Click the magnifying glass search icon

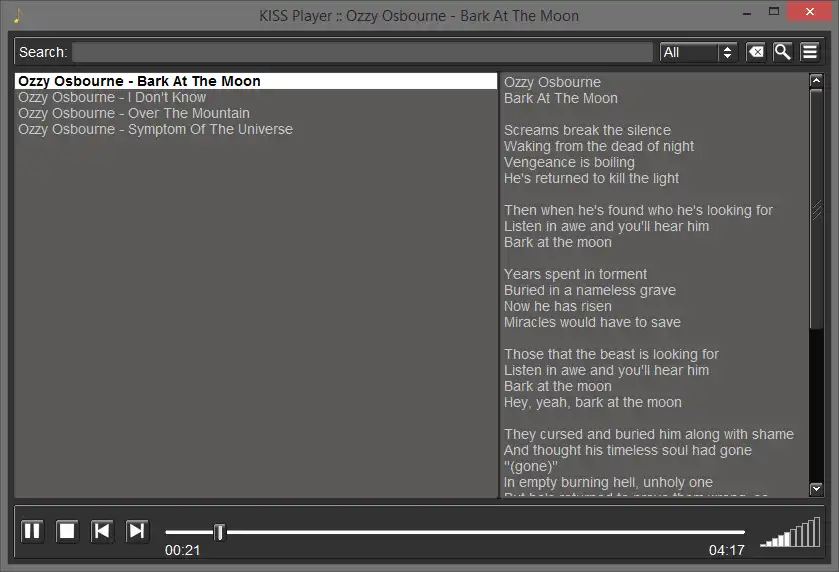pos(782,52)
